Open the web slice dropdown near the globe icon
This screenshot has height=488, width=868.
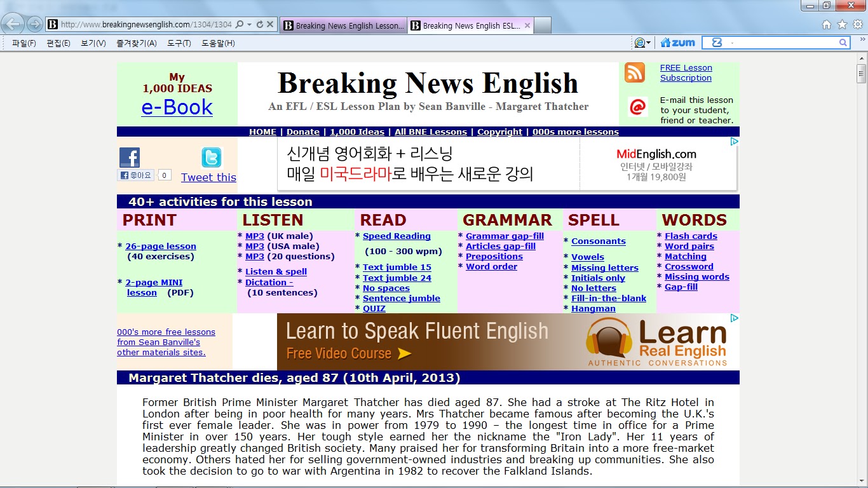point(648,42)
